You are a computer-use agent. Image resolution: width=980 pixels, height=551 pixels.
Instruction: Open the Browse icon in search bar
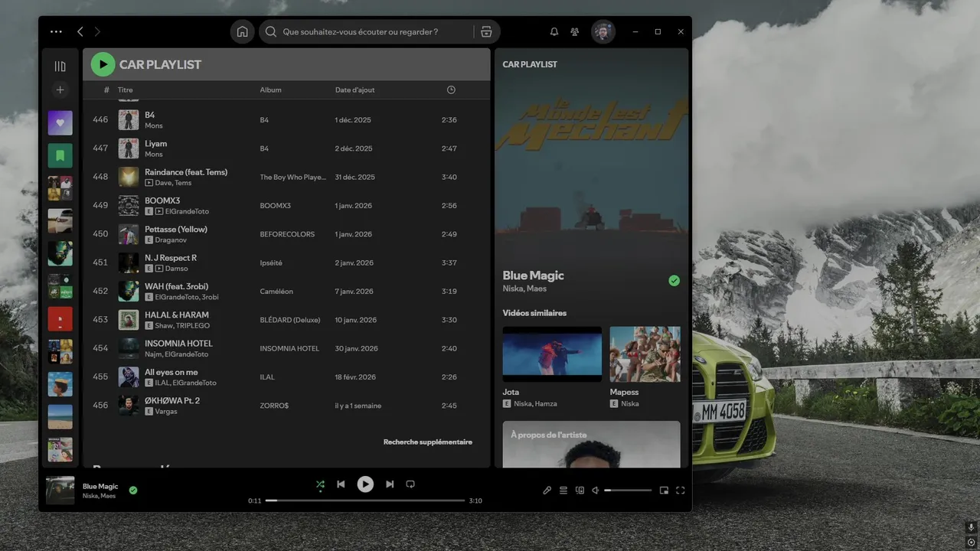tap(486, 31)
